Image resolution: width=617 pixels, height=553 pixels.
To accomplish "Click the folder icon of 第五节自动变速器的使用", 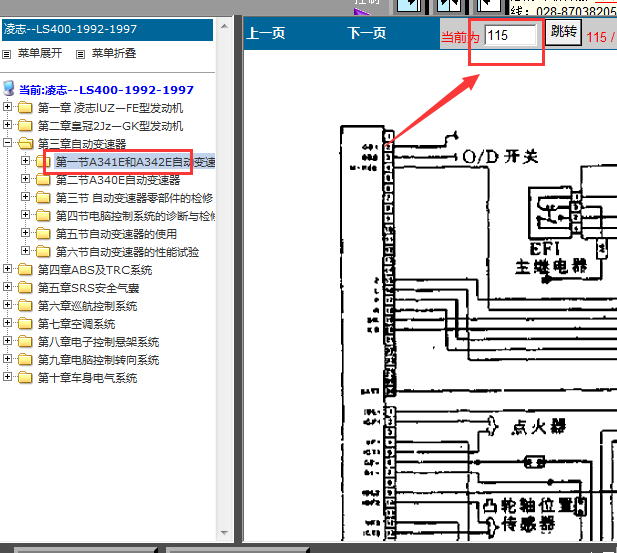I will [43, 233].
